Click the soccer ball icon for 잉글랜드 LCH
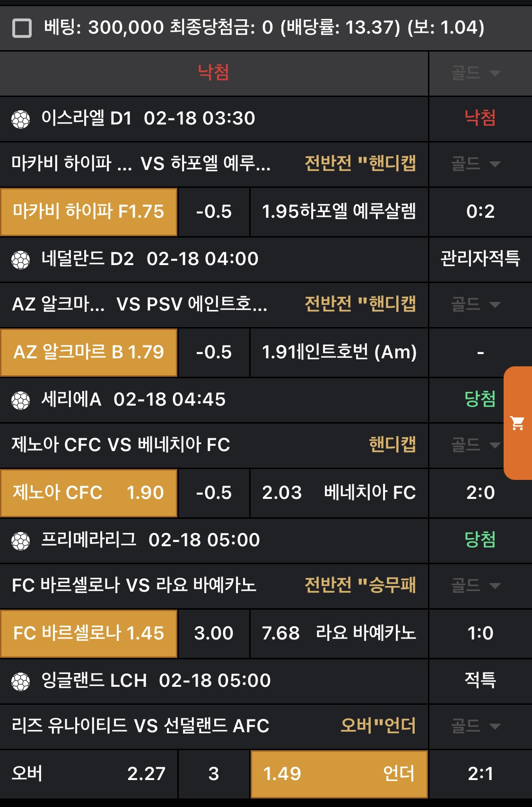 pos(21,682)
